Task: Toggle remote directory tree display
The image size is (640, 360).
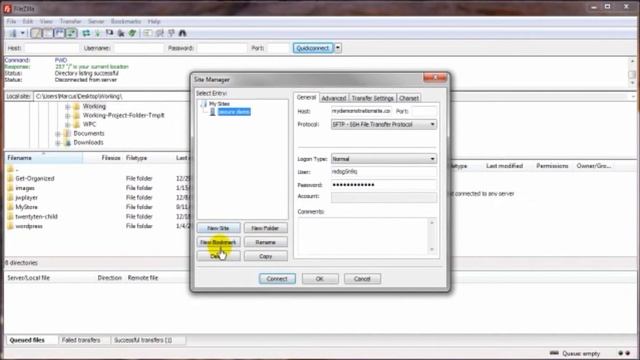Action: pyautogui.click(x=59, y=33)
